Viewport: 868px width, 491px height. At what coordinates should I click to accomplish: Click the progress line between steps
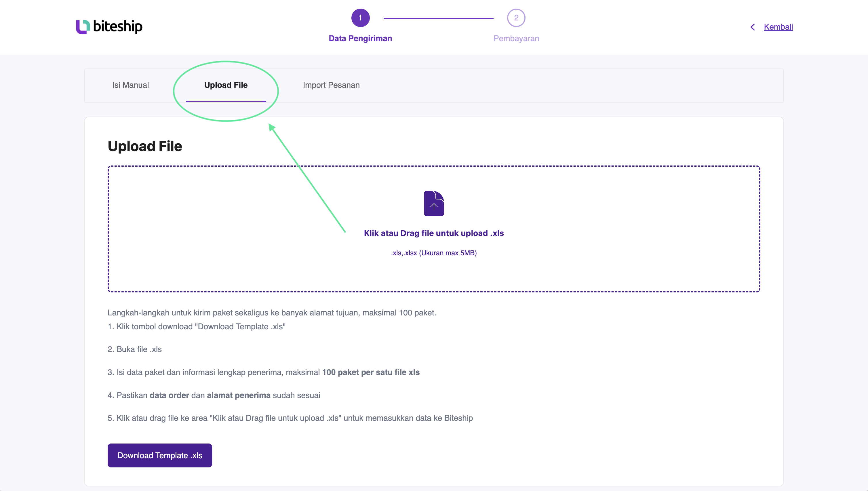(438, 18)
